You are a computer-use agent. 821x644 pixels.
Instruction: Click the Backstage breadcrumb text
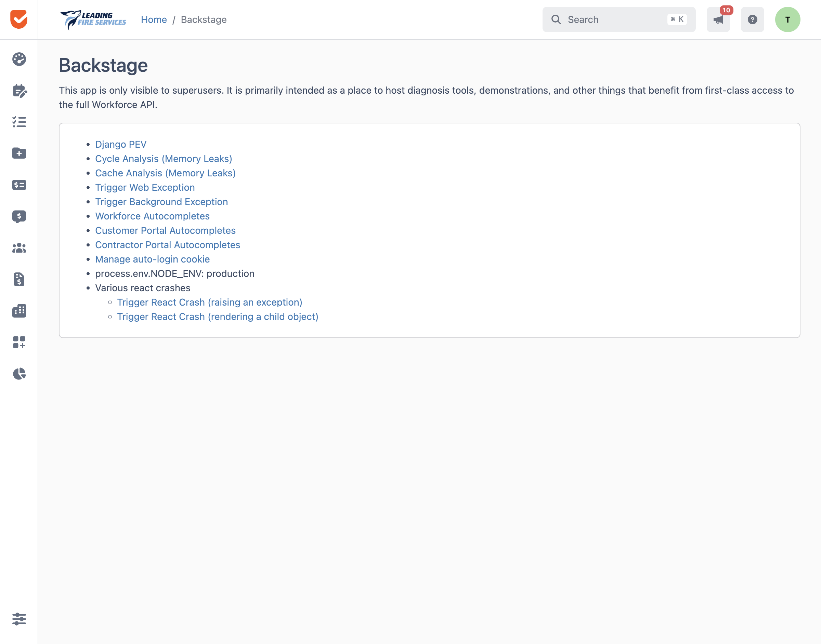[x=204, y=19]
